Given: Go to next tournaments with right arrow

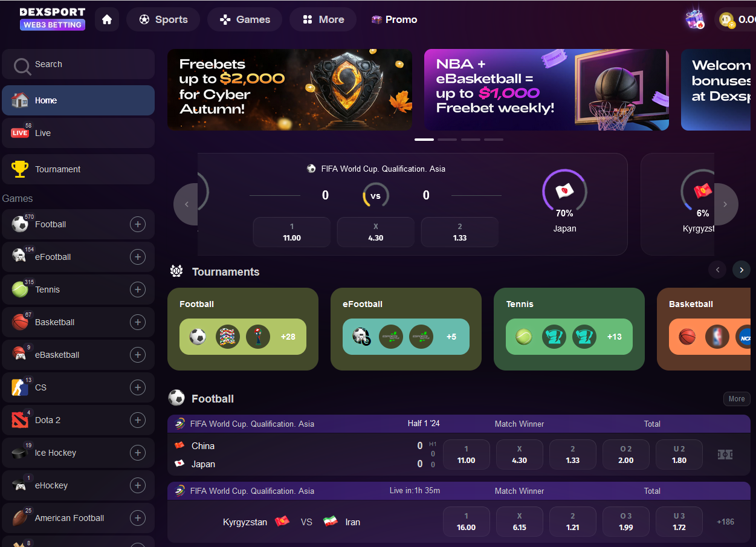Looking at the screenshot, I should click(741, 270).
